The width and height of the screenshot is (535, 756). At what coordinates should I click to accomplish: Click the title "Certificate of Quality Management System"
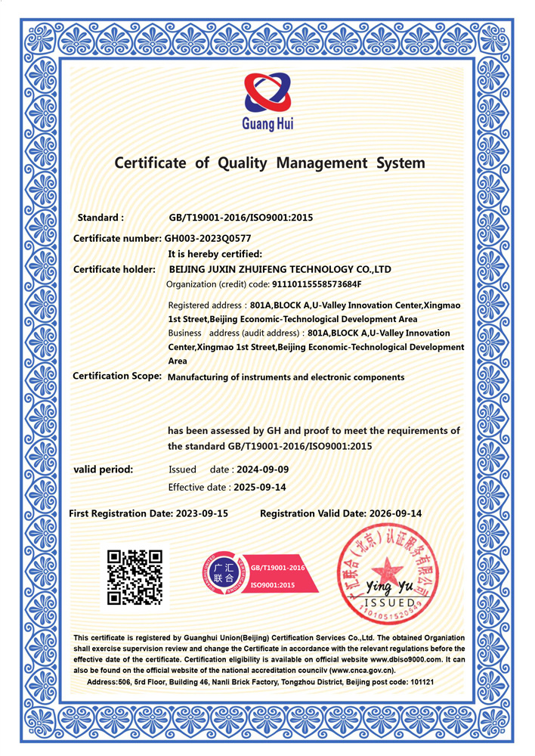click(270, 163)
